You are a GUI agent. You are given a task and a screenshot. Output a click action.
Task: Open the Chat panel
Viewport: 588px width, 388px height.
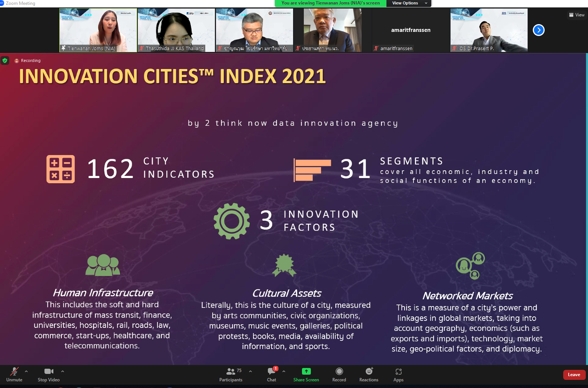[x=272, y=374]
